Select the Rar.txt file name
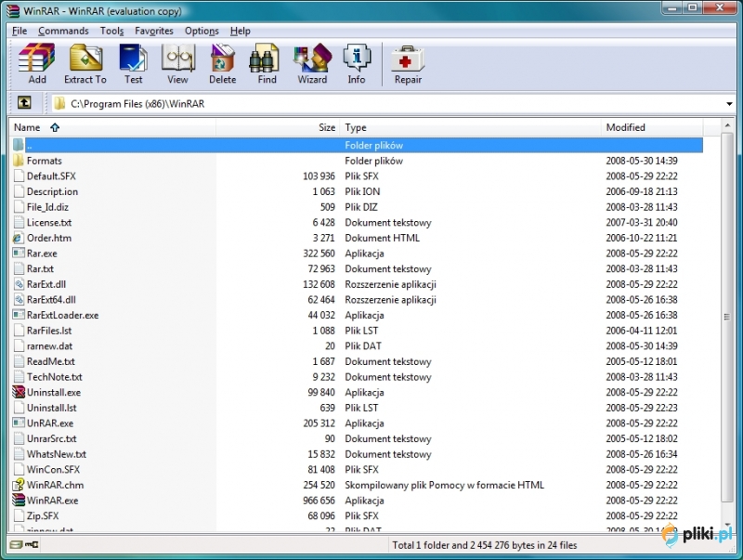Screen dimensions: 743x560 point(40,268)
